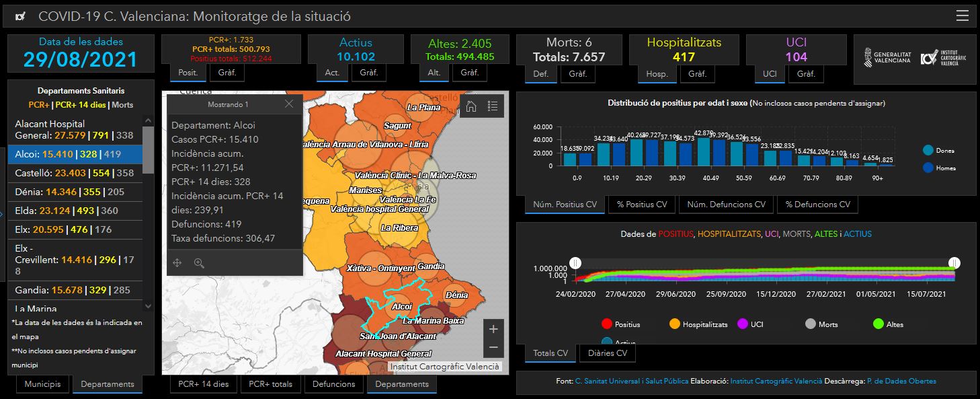The width and height of the screenshot is (980, 399).
Task: Open the % Defuncions CV tab
Action: 817,205
